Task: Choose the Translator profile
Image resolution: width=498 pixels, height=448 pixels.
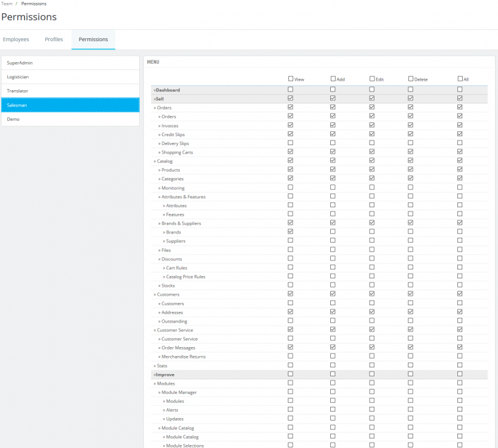Action: [70, 91]
